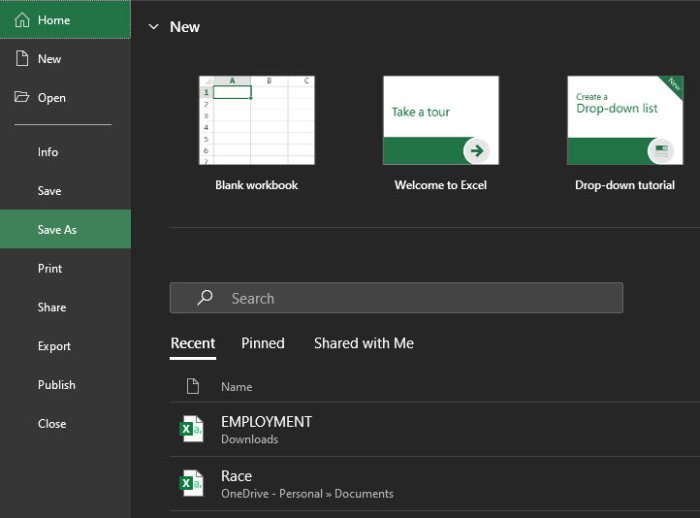Open the Drop-down tutorial template

624,120
